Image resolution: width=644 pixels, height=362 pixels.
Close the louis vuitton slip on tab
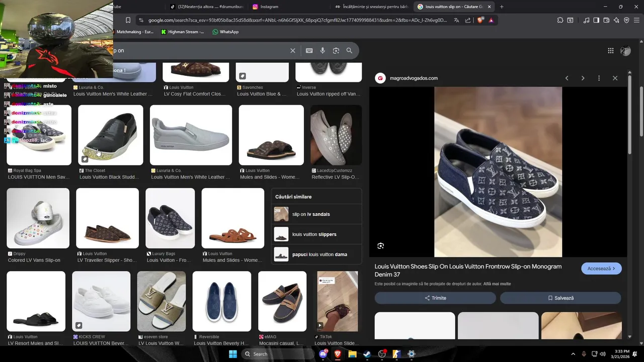(x=489, y=7)
